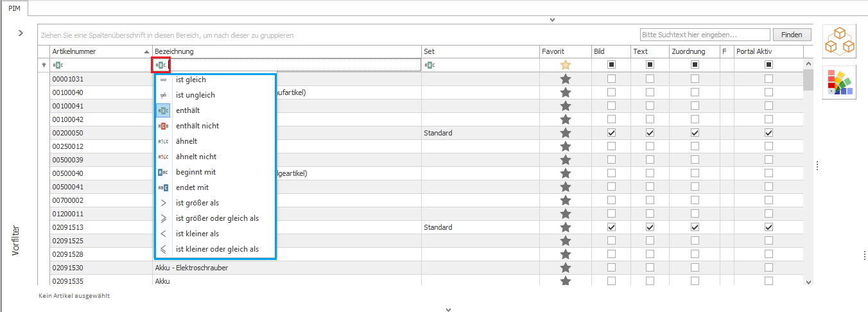Toggle favorite star for article 02091513
868x312 pixels.
click(x=565, y=227)
